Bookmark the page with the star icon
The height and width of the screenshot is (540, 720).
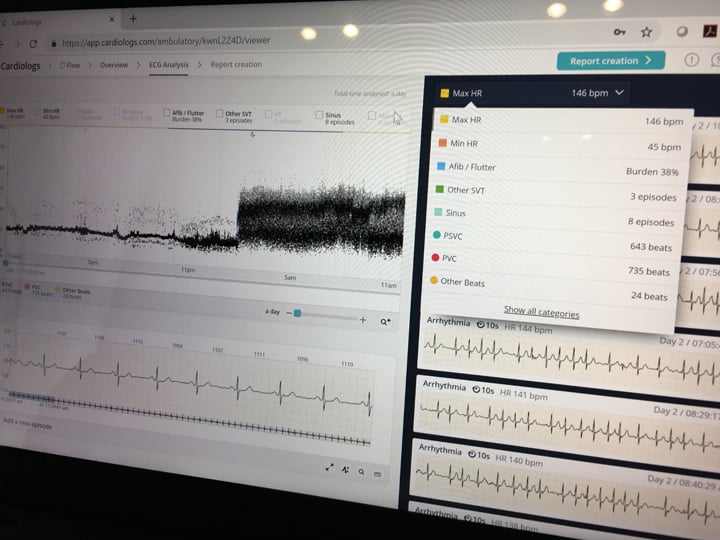click(x=646, y=32)
